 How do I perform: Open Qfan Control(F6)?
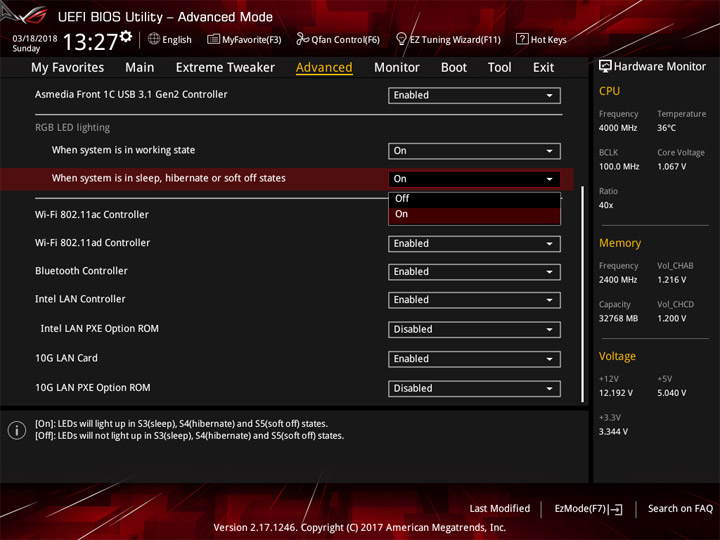338,39
